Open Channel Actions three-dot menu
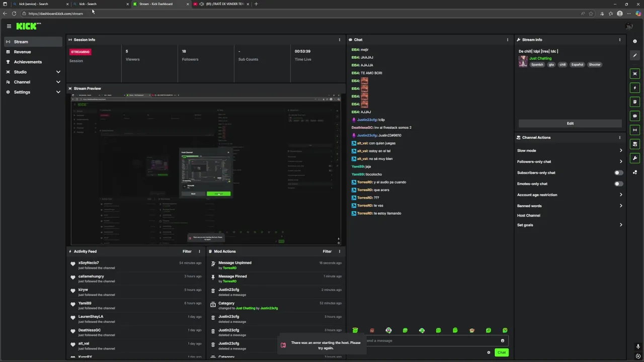The width and height of the screenshot is (644, 362). 620,137
